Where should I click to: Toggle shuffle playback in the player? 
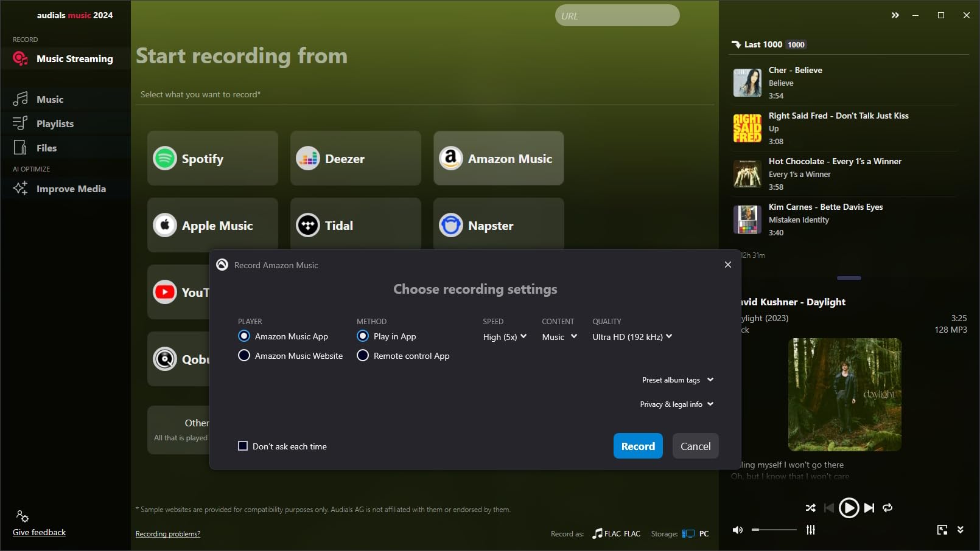(x=810, y=508)
